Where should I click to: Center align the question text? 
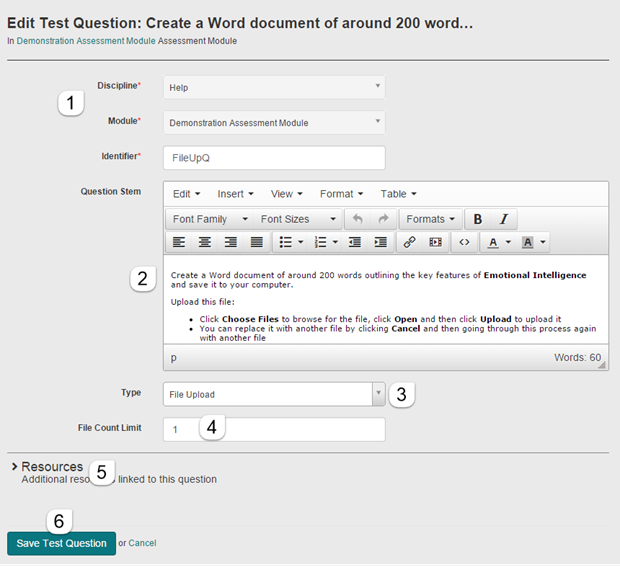(205, 242)
